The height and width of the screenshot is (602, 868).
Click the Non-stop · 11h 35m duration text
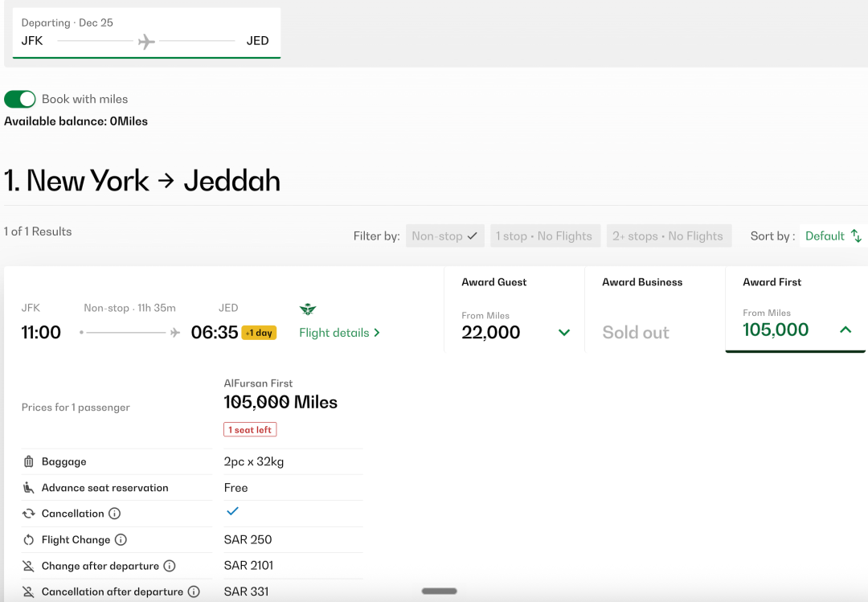click(x=129, y=308)
